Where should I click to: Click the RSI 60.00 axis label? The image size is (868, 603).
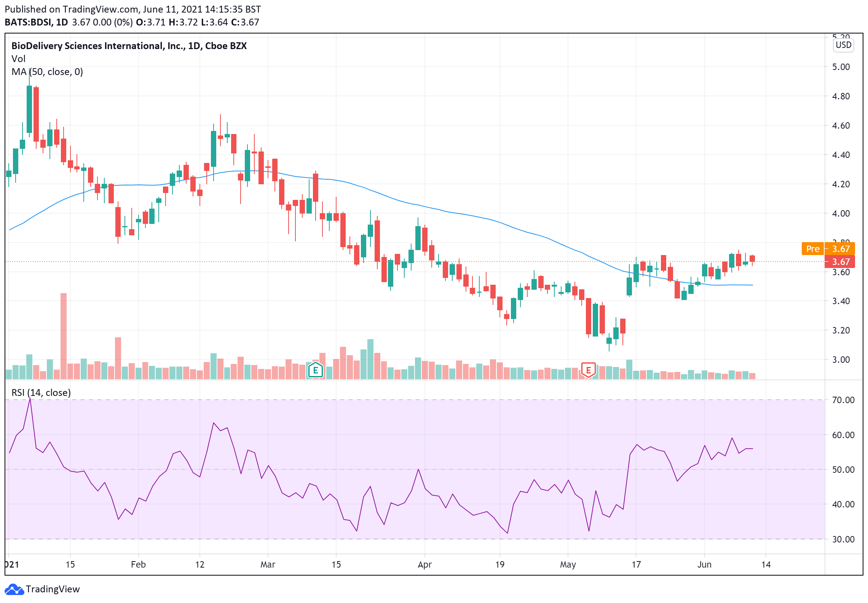coord(843,435)
